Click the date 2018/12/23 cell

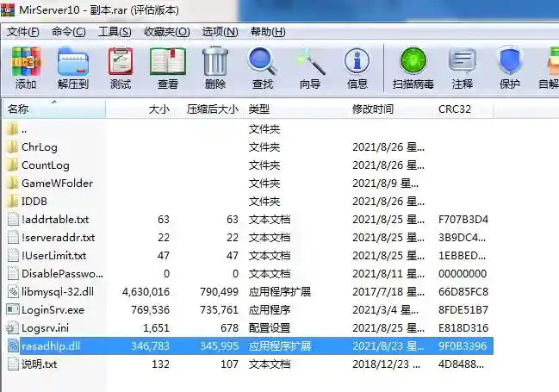coord(387,364)
